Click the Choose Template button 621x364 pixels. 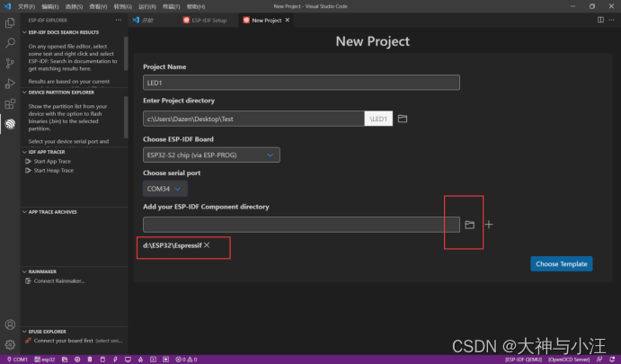561,264
